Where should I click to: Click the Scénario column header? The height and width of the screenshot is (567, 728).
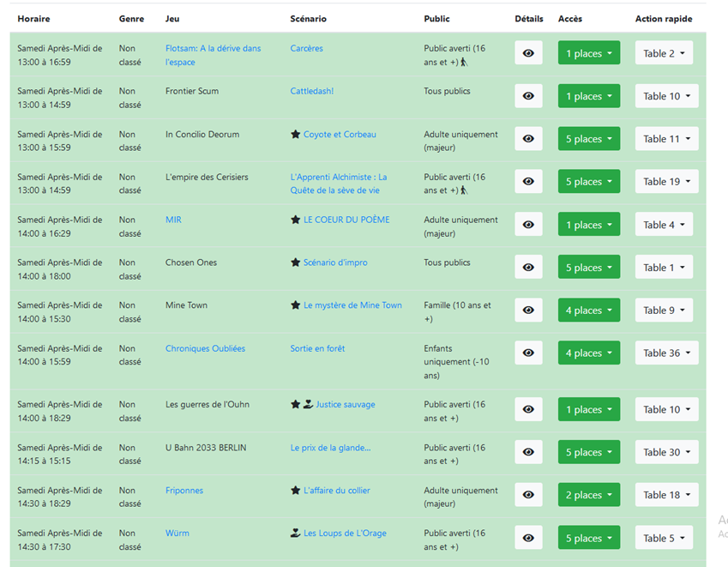click(308, 19)
